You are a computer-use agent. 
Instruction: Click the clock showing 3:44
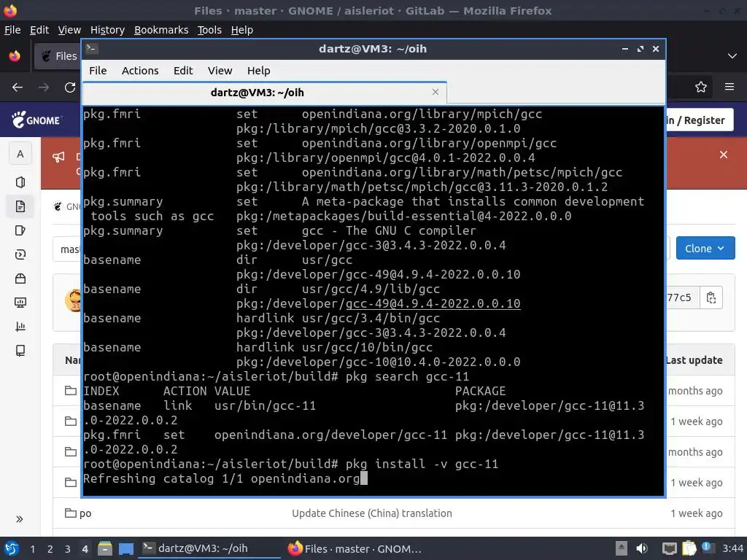(x=732, y=548)
